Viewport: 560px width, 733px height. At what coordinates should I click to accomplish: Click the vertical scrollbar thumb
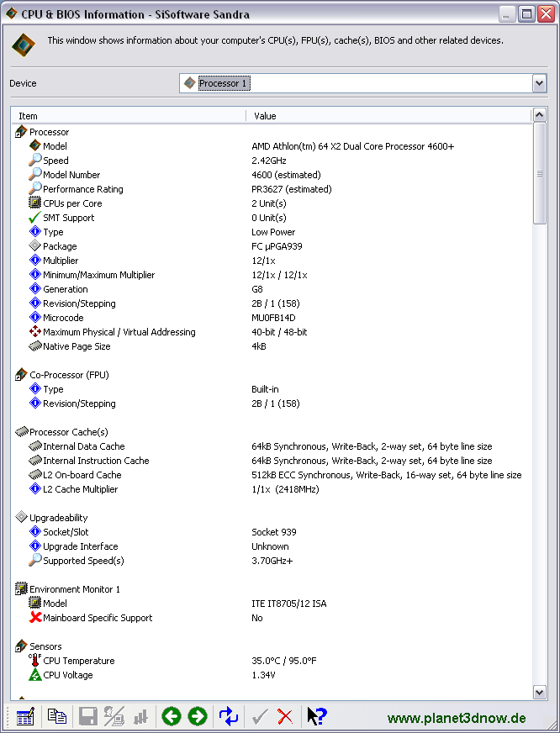pos(540,173)
